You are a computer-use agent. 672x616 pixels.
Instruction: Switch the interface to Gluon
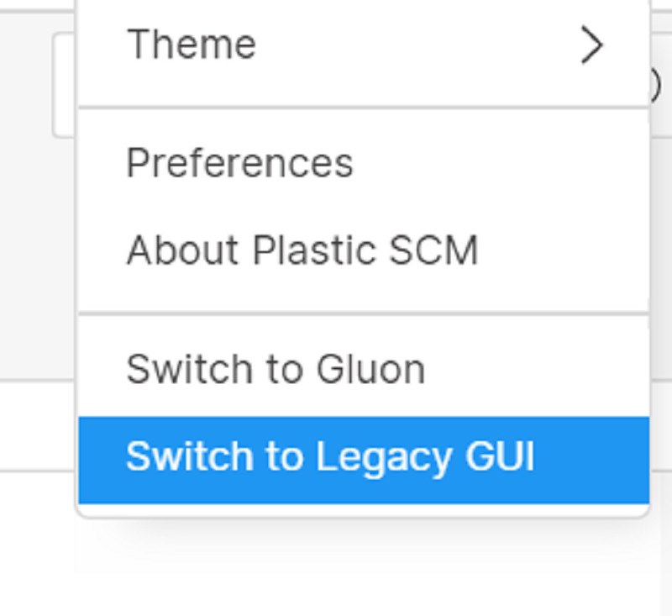point(276,370)
